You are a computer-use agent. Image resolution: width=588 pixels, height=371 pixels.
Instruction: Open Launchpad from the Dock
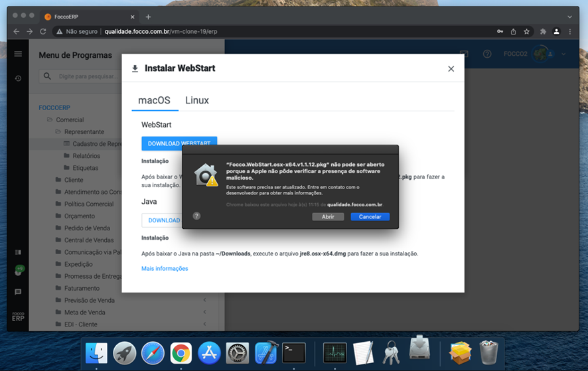125,353
